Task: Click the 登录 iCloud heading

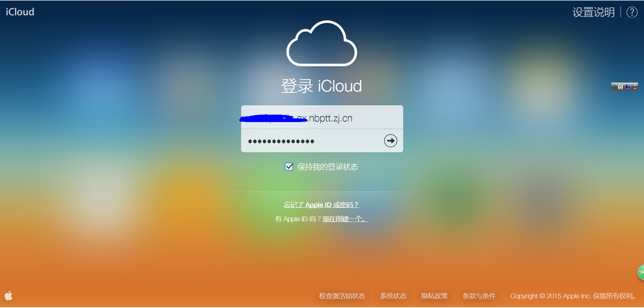Action: pyautogui.click(x=321, y=86)
